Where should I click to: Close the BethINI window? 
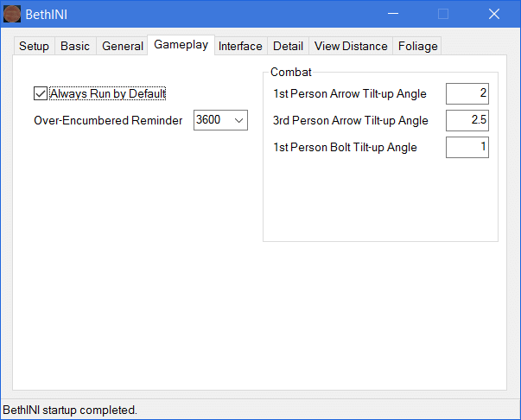[494, 14]
